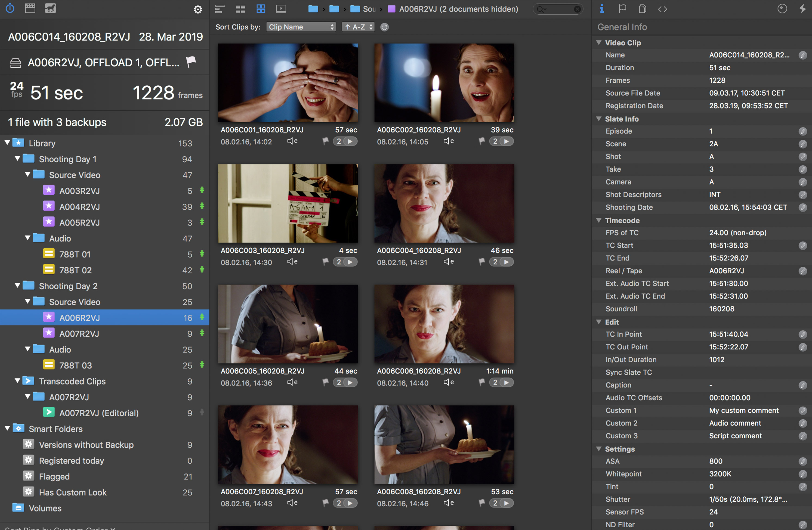Open the settings gear above library panel

(198, 9)
